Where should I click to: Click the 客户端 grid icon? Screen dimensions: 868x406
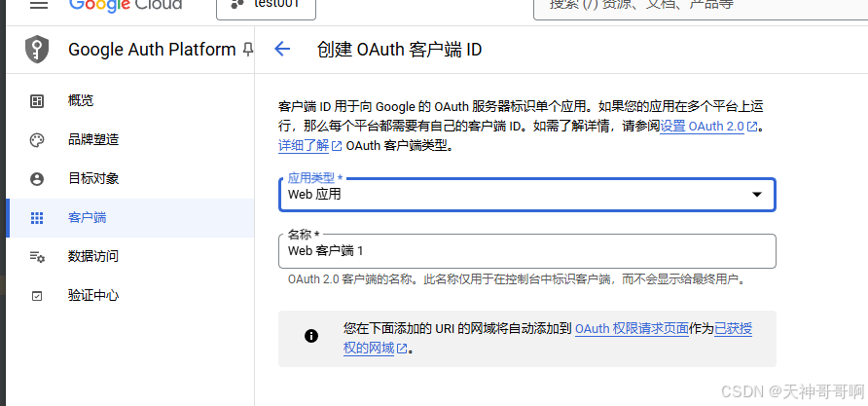click(37, 218)
